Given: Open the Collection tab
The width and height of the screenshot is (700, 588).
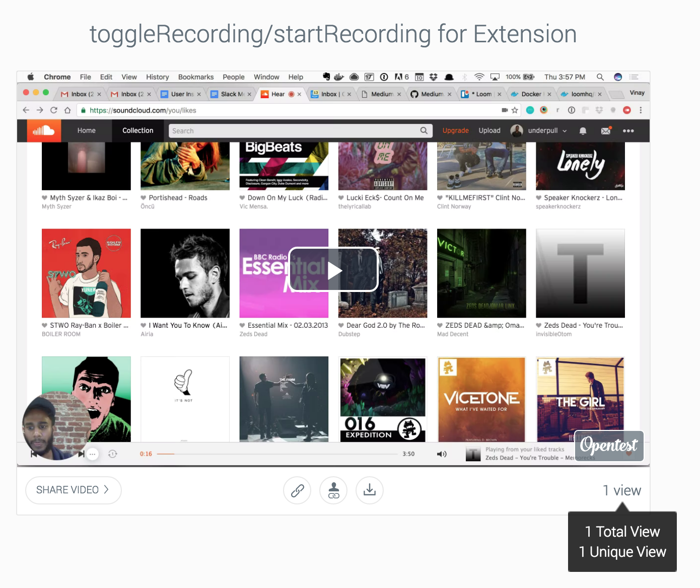Looking at the screenshot, I should pyautogui.click(x=138, y=131).
